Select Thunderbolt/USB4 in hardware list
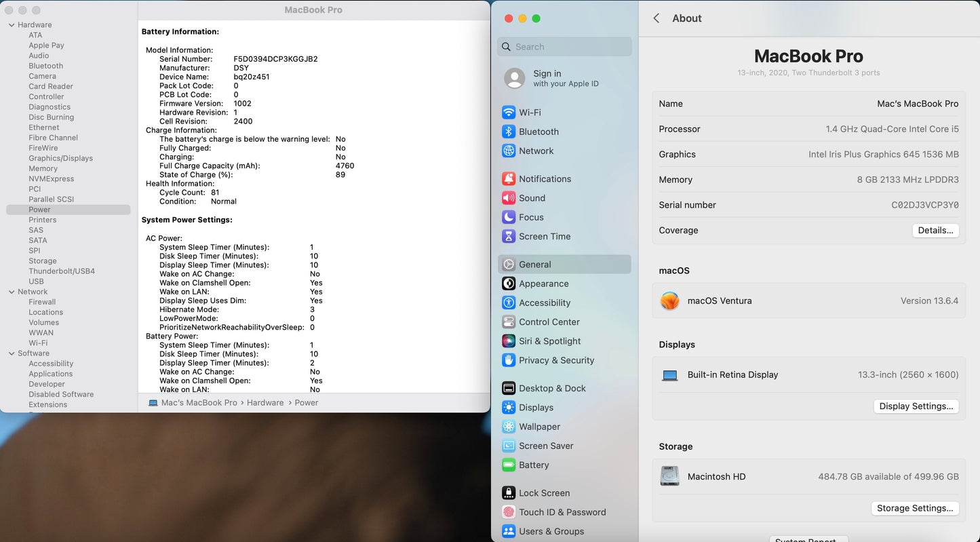The height and width of the screenshot is (542, 980). click(x=62, y=271)
